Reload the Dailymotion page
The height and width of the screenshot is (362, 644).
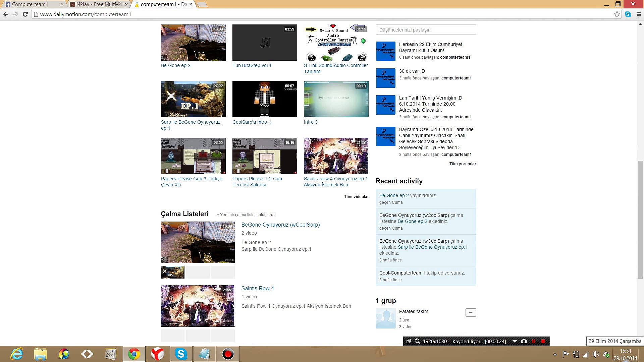25,14
